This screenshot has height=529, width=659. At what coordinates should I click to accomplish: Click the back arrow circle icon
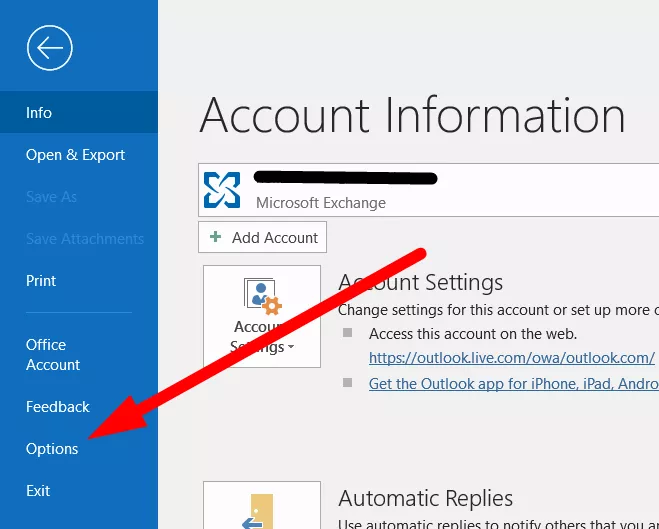click(50, 48)
